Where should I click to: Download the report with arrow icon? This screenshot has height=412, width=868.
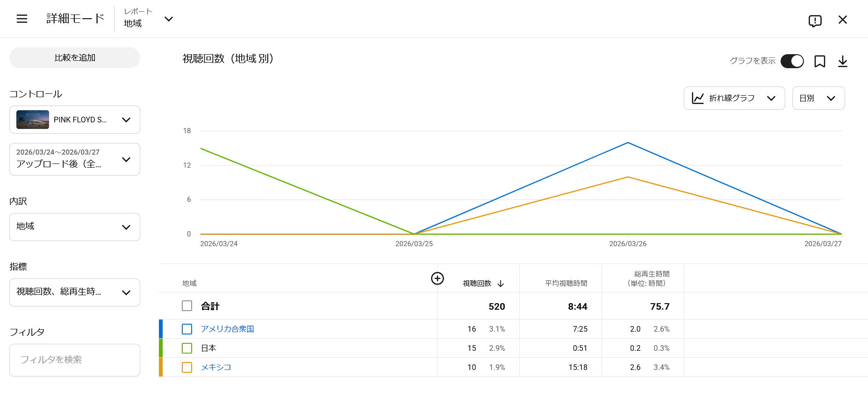click(x=842, y=61)
